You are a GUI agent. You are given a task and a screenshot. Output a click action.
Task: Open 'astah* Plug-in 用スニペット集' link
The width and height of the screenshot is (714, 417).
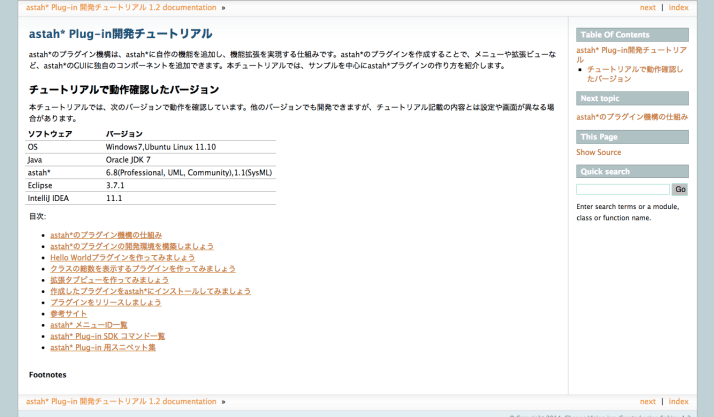(103, 347)
